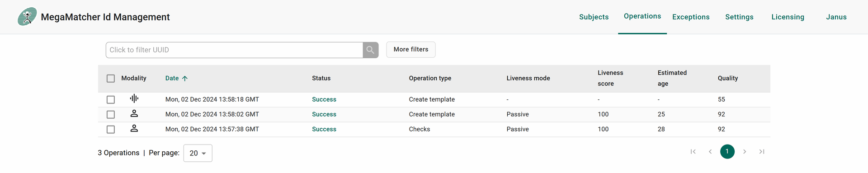Viewport: 868px width, 173px height.
Task: Click liveness score 100 in 13:58:02 row
Action: pyautogui.click(x=603, y=114)
